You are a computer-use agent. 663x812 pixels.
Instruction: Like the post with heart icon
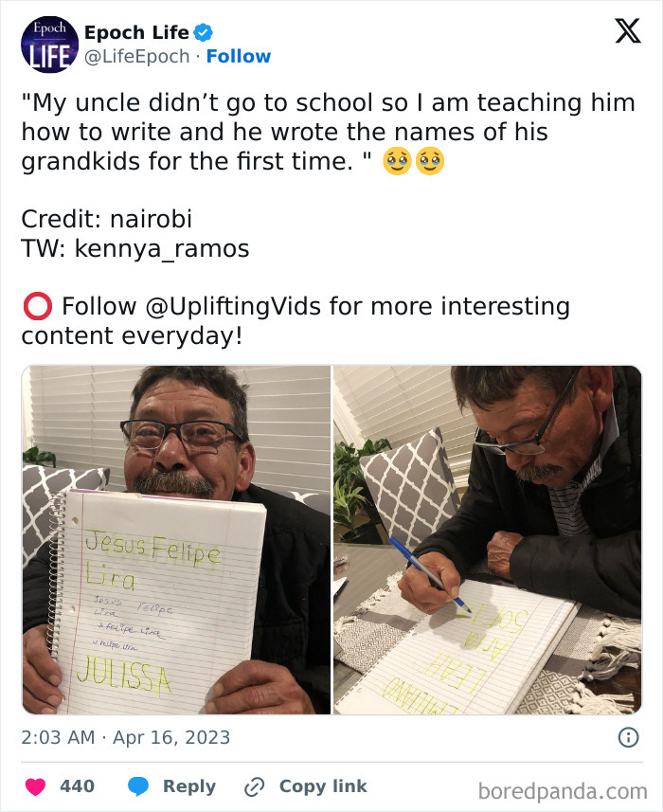point(36,786)
